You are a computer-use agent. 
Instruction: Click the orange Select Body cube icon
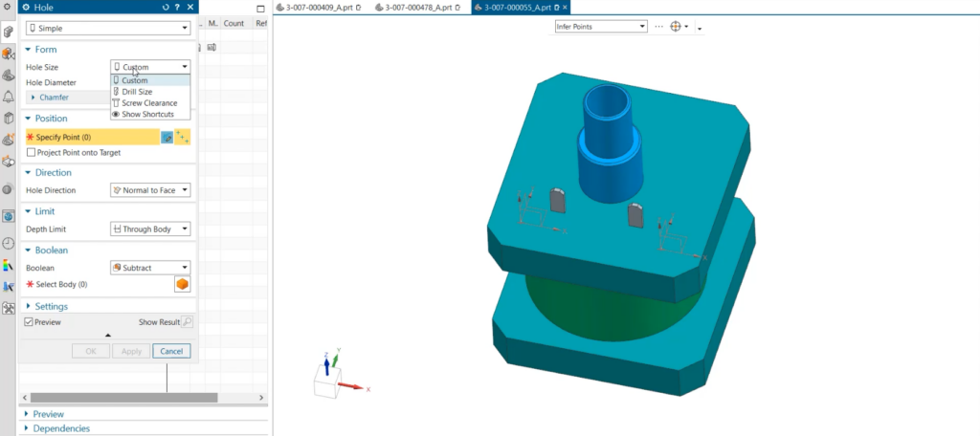[182, 284]
